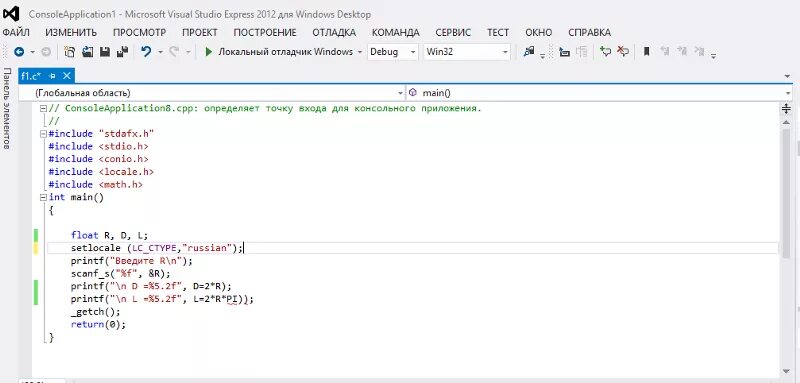Screen dimensions: 800x383
Task: Toggle a bookmark with the bookmark icon
Action: 646,52
